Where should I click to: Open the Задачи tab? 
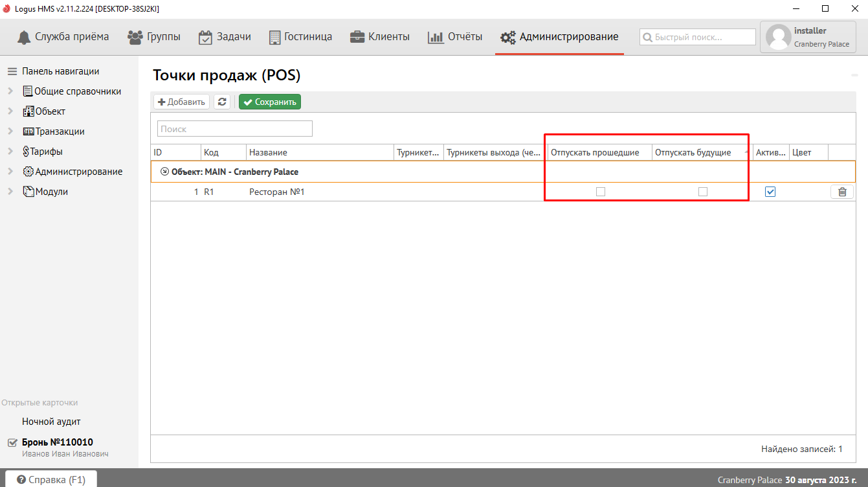pos(225,37)
